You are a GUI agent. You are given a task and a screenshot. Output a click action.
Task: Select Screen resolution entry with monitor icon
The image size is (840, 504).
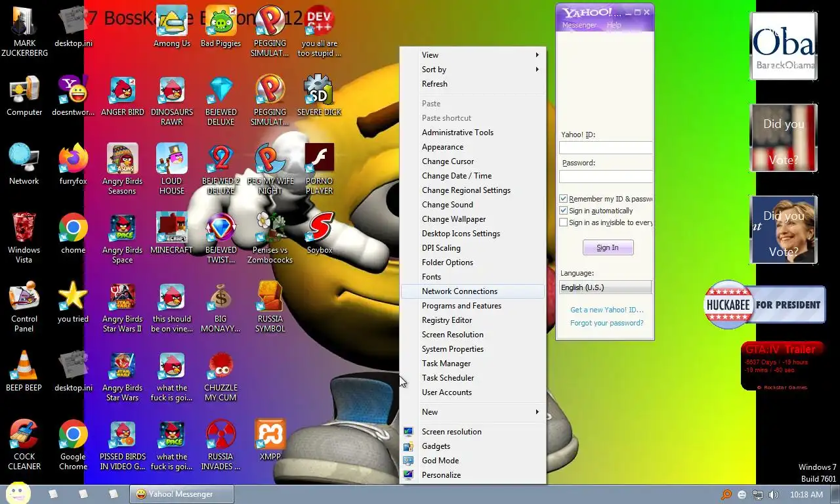[x=472, y=432]
